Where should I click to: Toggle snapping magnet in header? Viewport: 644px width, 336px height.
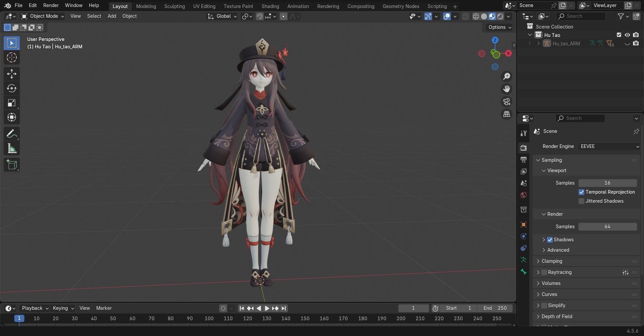(260, 16)
